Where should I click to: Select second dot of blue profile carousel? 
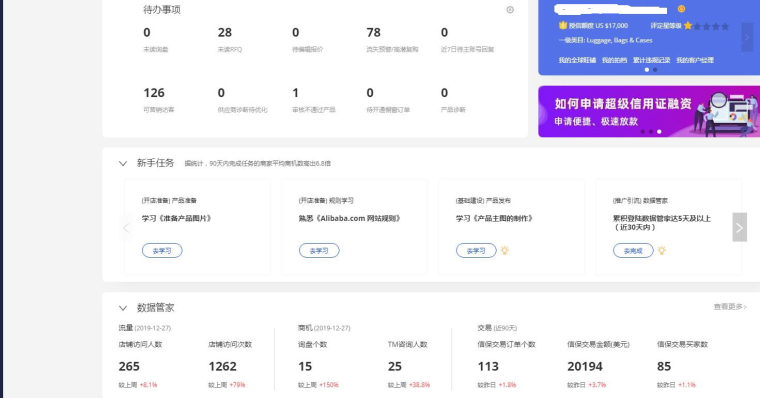coord(655,70)
